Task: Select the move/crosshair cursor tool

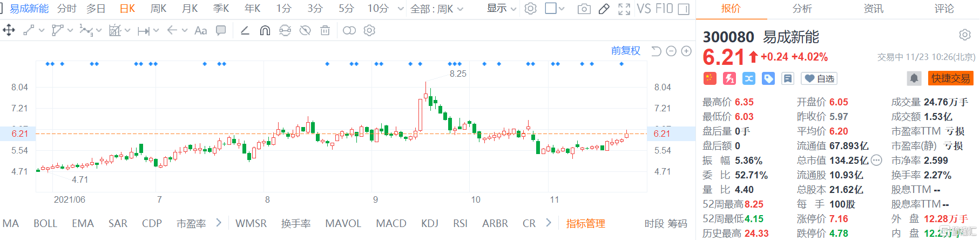Action: (9, 30)
